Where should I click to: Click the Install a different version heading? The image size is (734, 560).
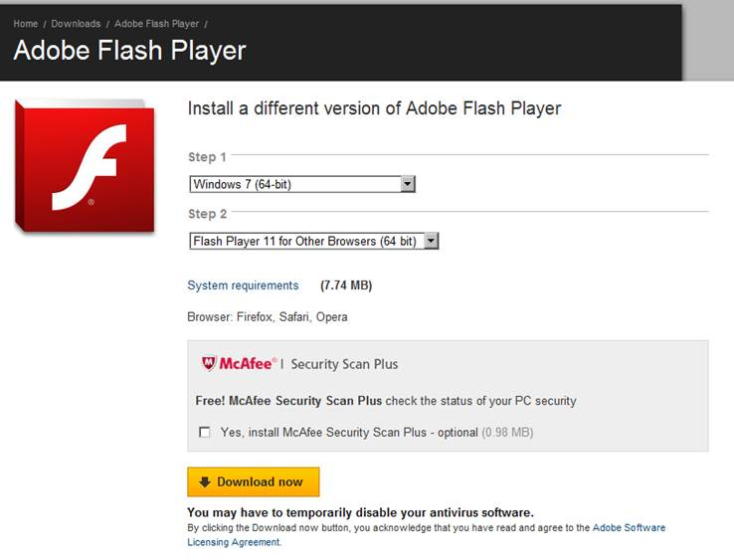point(374,108)
